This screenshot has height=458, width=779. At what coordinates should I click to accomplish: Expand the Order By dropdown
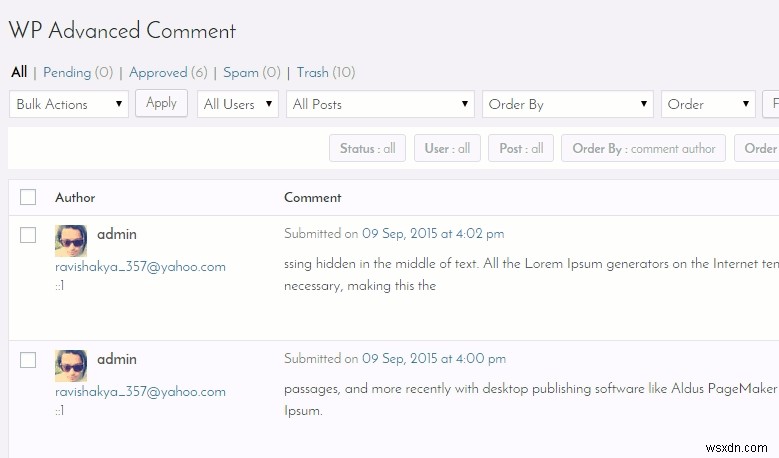click(x=568, y=104)
